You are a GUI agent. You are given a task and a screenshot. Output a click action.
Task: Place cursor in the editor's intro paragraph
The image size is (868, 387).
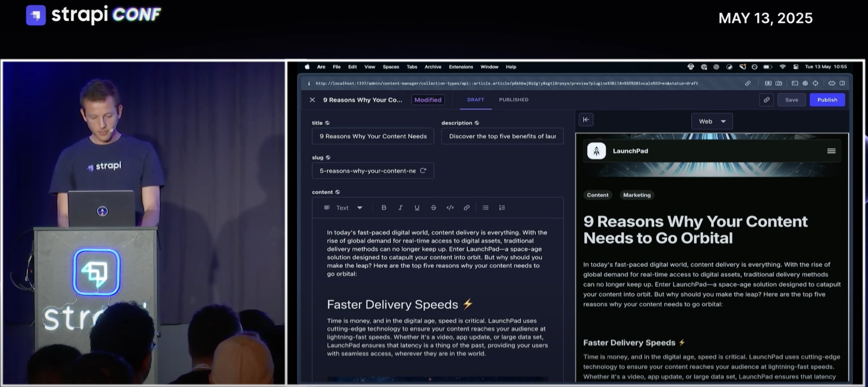[x=437, y=253]
